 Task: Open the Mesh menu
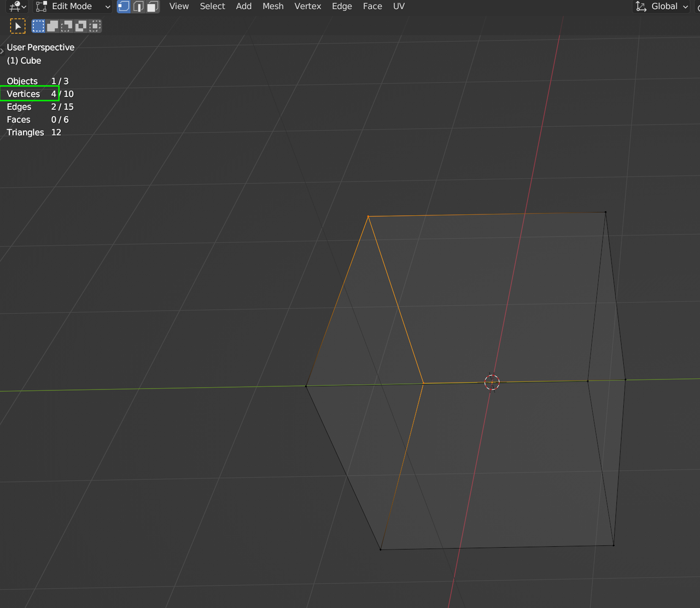[x=273, y=6]
